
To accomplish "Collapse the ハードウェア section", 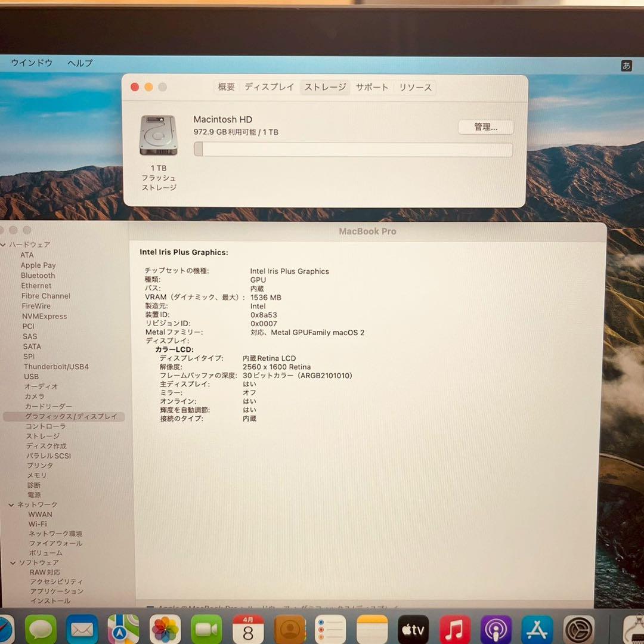I will coord(4,245).
